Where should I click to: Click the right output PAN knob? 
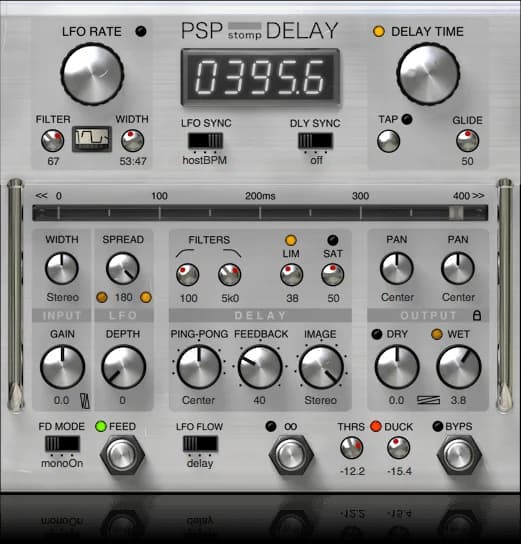pyautogui.click(x=458, y=269)
